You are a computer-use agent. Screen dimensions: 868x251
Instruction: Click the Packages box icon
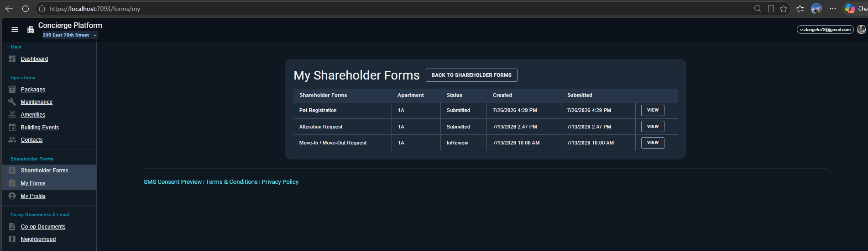[x=12, y=90]
